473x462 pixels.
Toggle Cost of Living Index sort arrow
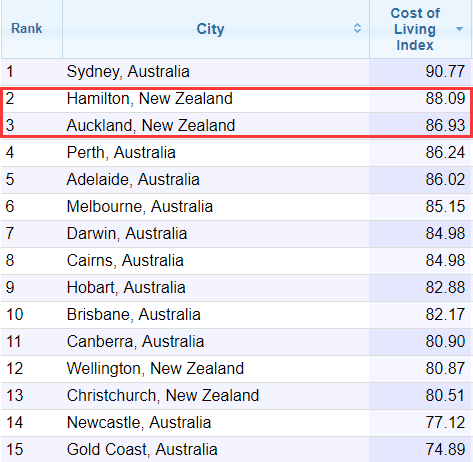tap(459, 29)
